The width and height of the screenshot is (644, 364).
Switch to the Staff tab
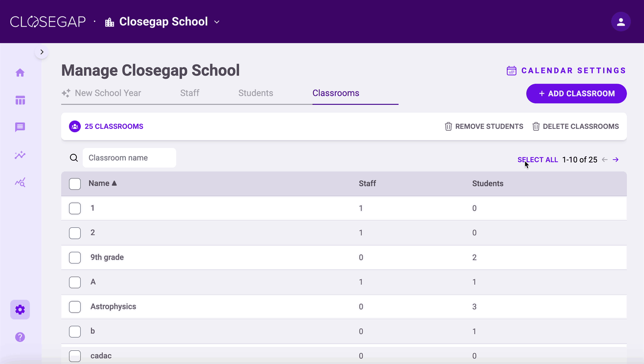[x=189, y=93]
